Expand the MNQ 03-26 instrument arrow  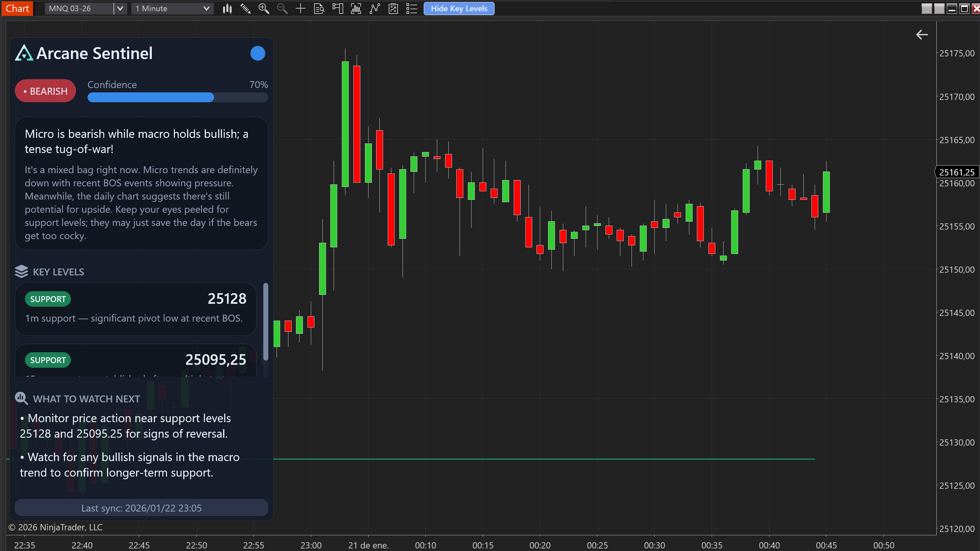[120, 8]
